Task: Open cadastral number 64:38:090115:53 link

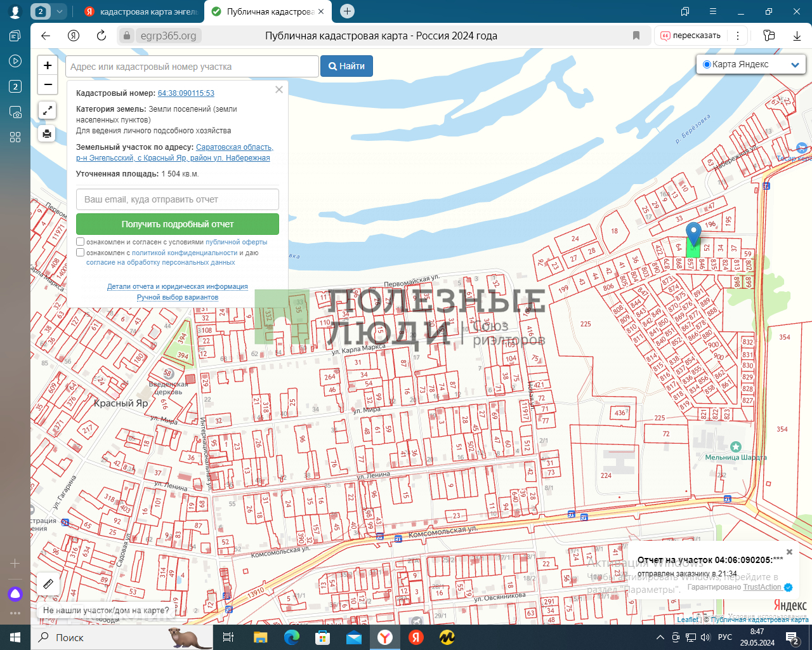Action: coord(186,93)
